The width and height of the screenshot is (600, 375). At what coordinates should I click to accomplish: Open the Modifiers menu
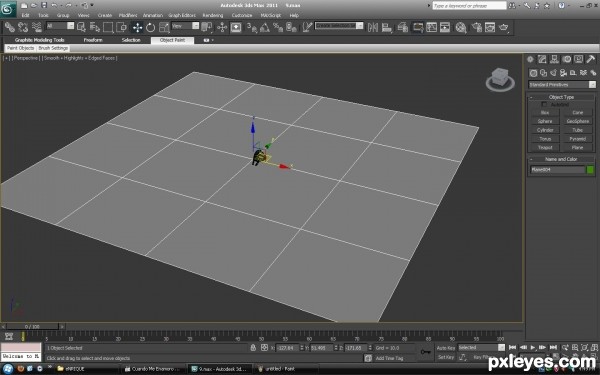tap(128, 15)
